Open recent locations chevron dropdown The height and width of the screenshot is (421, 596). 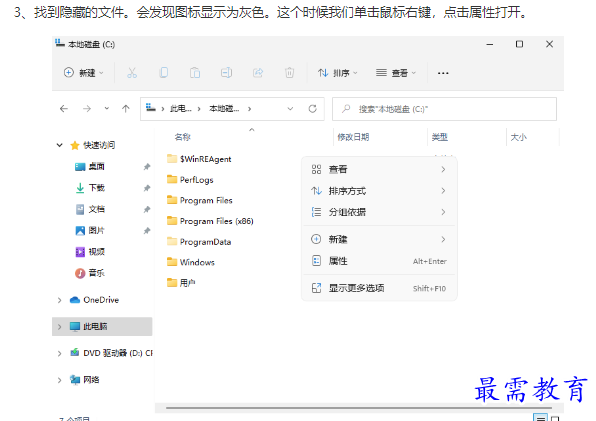(107, 109)
